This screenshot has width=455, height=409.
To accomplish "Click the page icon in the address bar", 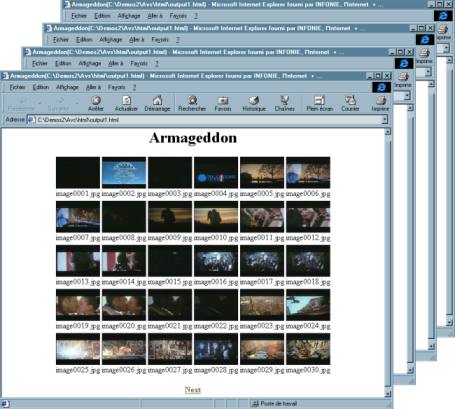I will [31, 120].
